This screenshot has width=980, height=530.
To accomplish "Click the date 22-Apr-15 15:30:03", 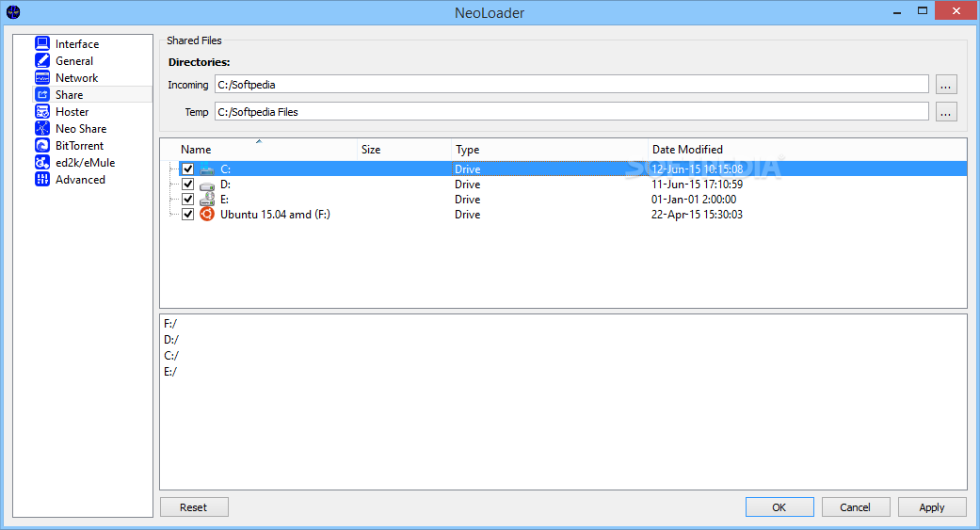I will tap(697, 215).
